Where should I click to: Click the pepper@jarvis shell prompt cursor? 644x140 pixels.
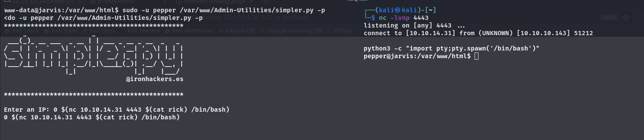point(476,56)
